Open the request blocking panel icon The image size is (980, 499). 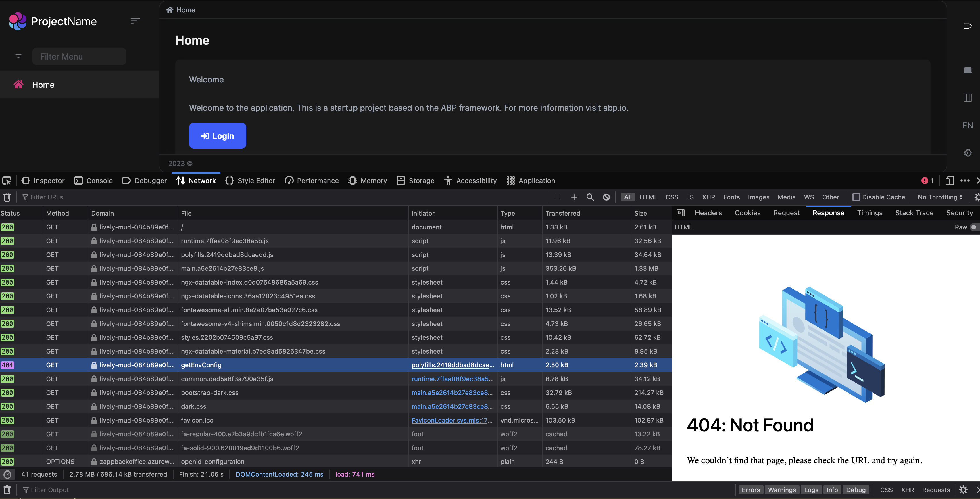click(606, 197)
